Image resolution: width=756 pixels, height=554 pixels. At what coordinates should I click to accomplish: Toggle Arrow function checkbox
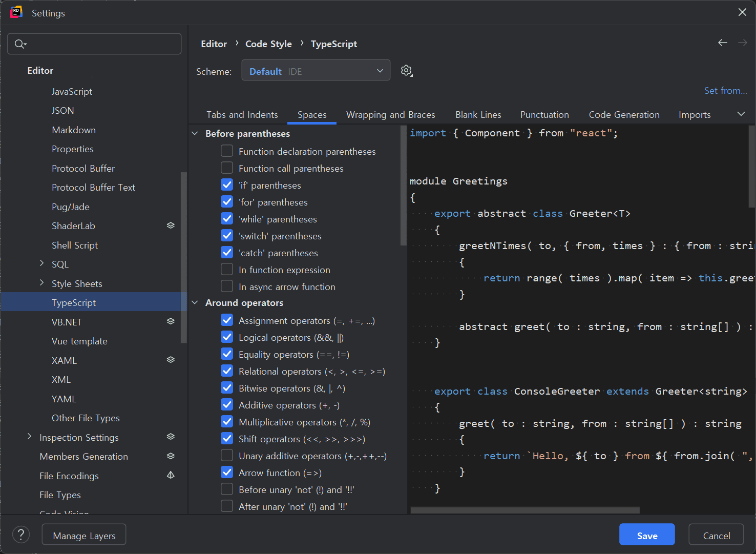(227, 473)
